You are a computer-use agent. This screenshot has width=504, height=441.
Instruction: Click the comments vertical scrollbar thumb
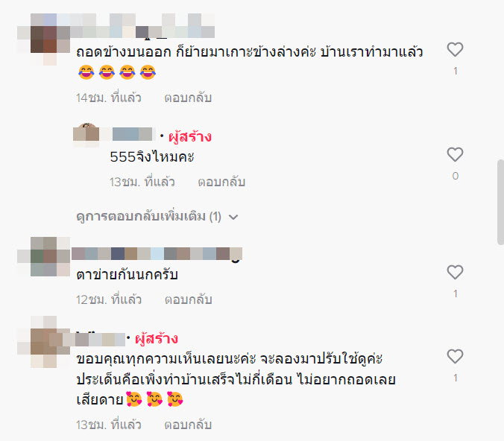pos(500,203)
